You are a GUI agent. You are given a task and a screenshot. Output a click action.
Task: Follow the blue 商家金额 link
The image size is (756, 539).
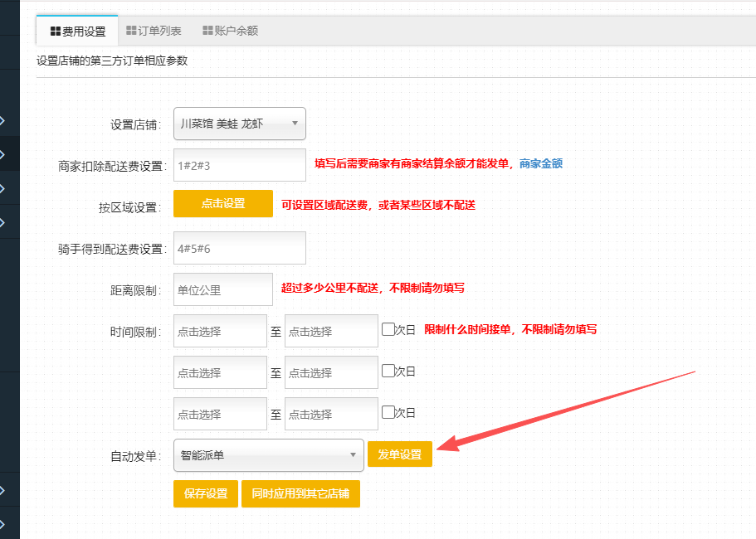point(540,164)
